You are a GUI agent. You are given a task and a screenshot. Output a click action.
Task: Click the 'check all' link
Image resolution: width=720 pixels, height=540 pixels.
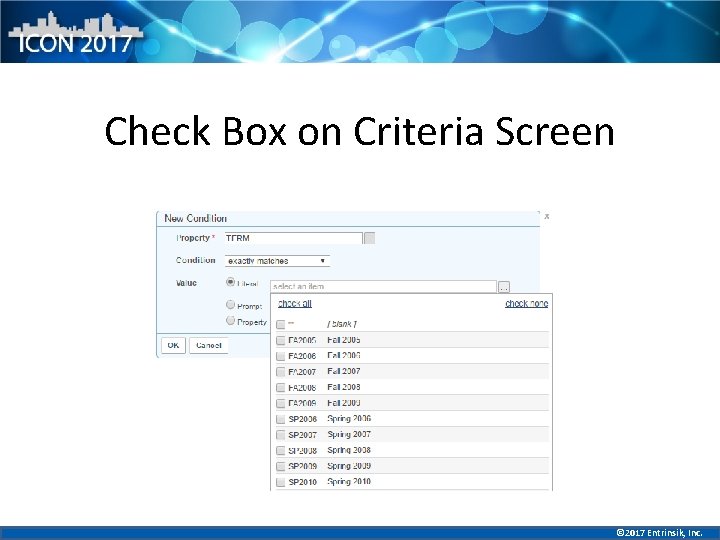295,304
